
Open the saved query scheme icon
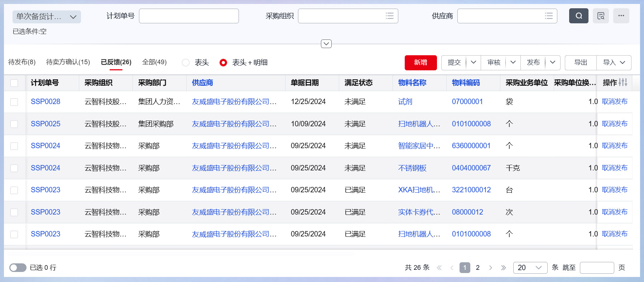(x=601, y=16)
